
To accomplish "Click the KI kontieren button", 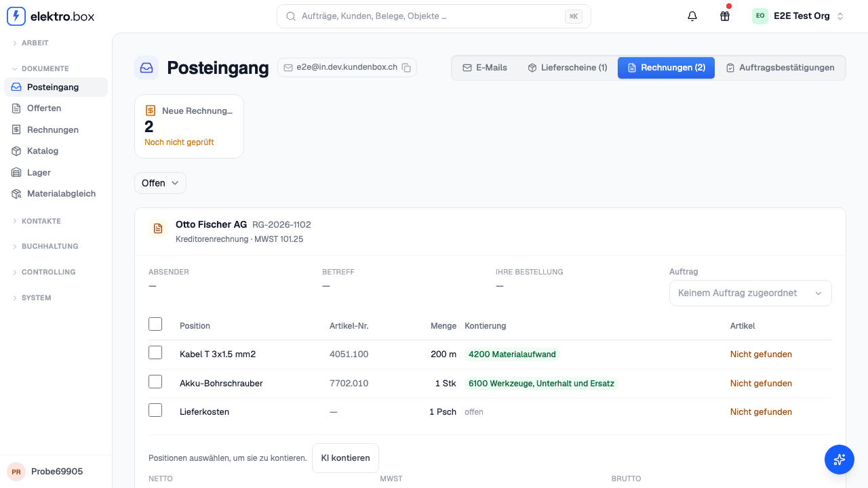I will click(x=345, y=458).
